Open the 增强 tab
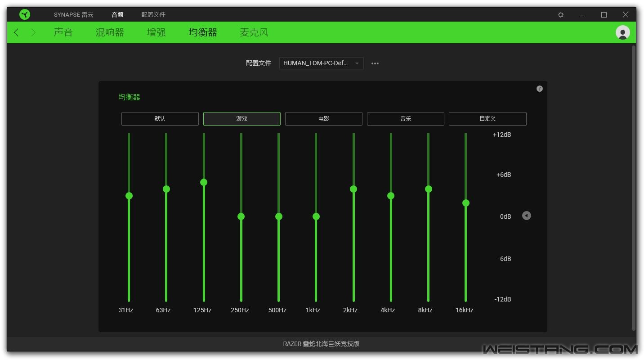 pyautogui.click(x=156, y=32)
